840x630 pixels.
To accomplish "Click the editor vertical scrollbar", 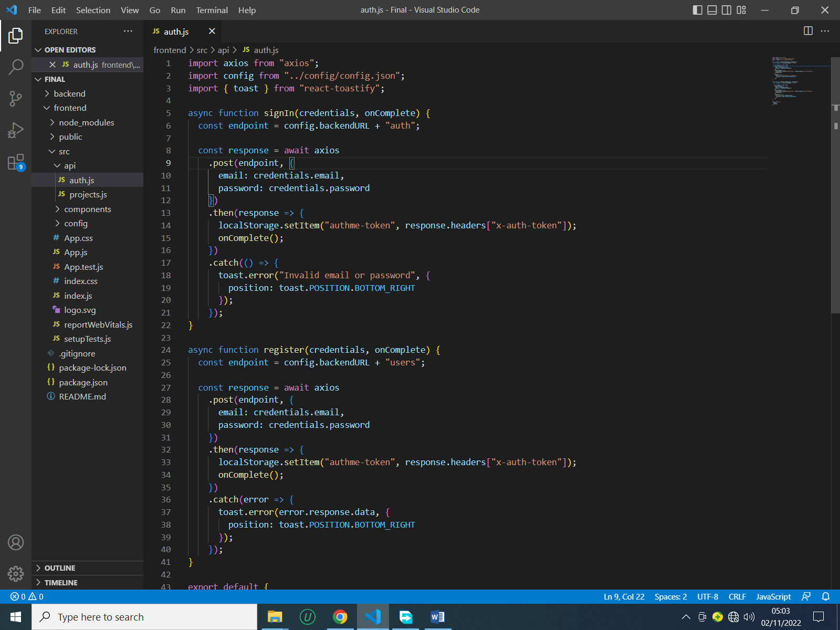I will [x=835, y=210].
